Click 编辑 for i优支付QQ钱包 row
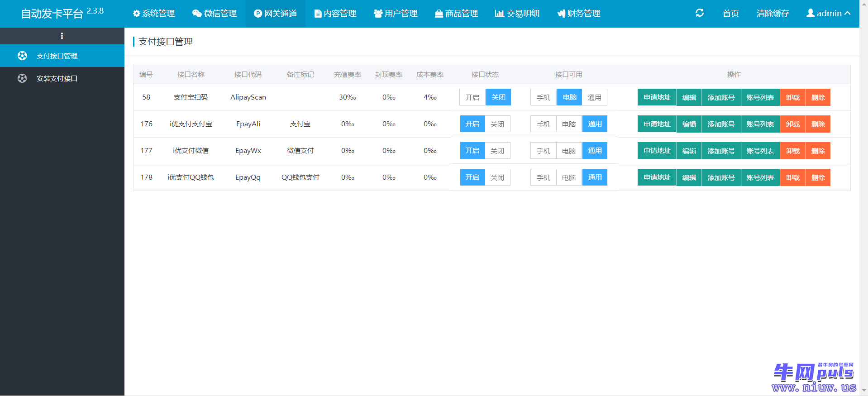Viewport: 868px width, 396px height. 689,177
